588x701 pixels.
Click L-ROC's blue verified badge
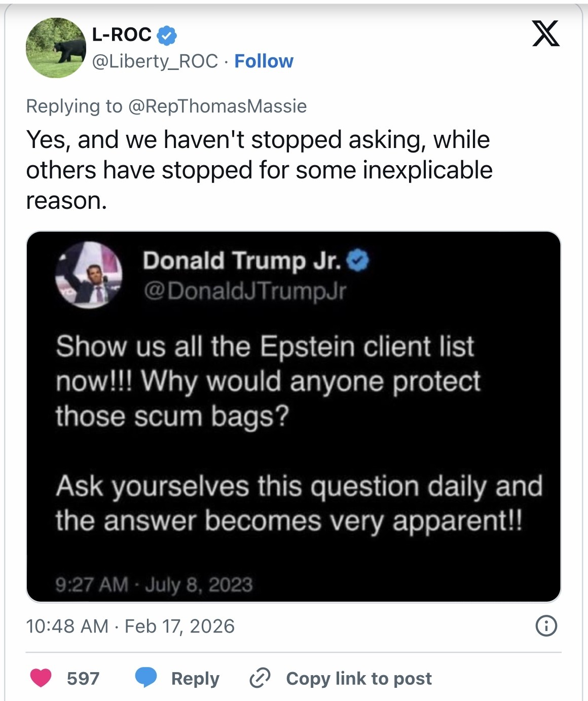tap(167, 35)
